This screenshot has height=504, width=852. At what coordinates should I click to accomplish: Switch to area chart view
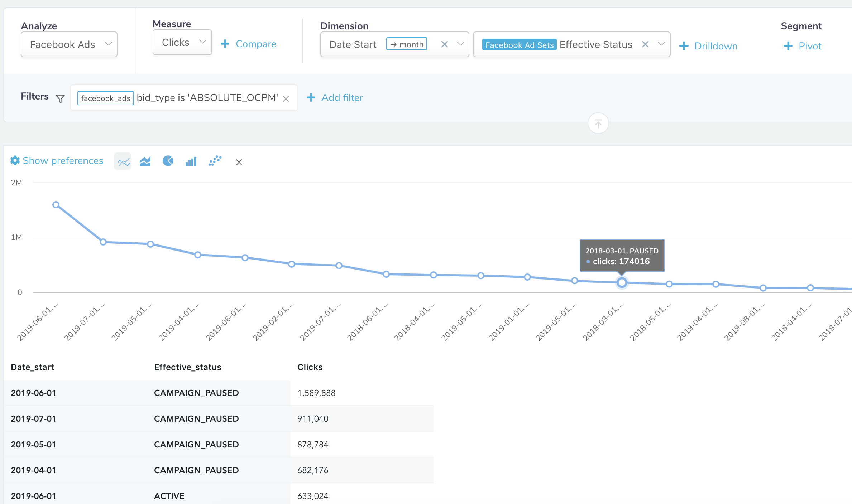pos(145,161)
